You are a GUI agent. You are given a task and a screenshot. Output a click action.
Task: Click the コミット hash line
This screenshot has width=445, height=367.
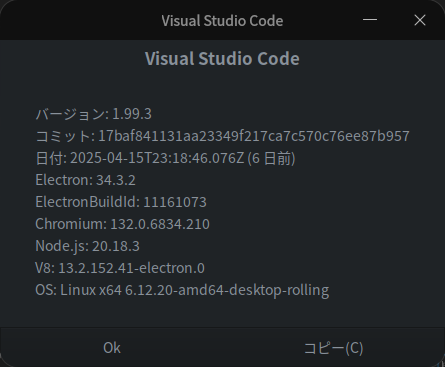pos(222,136)
